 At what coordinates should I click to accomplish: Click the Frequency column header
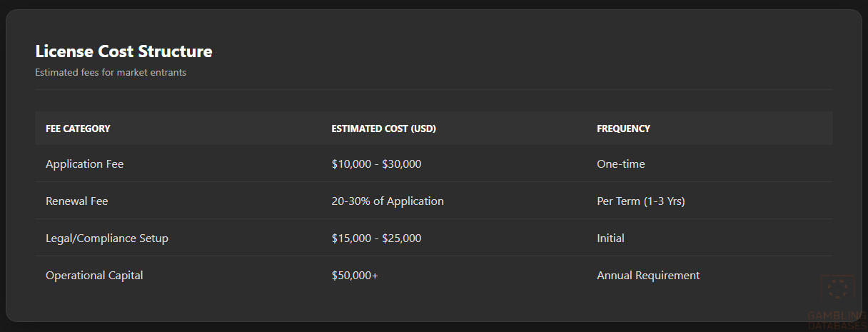[623, 129]
